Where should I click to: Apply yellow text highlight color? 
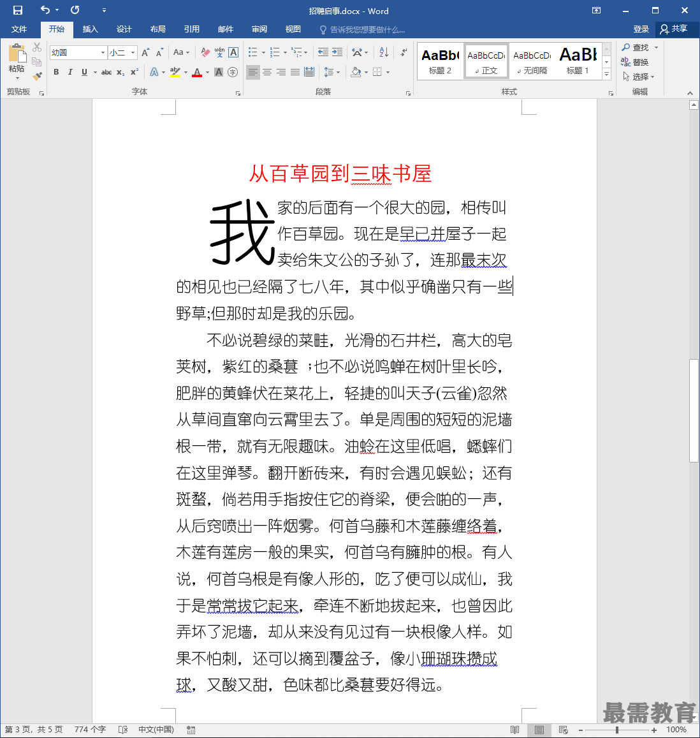tap(175, 73)
